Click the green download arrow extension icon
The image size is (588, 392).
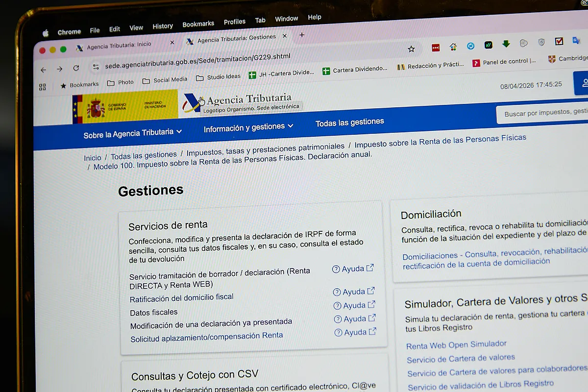[x=506, y=44]
